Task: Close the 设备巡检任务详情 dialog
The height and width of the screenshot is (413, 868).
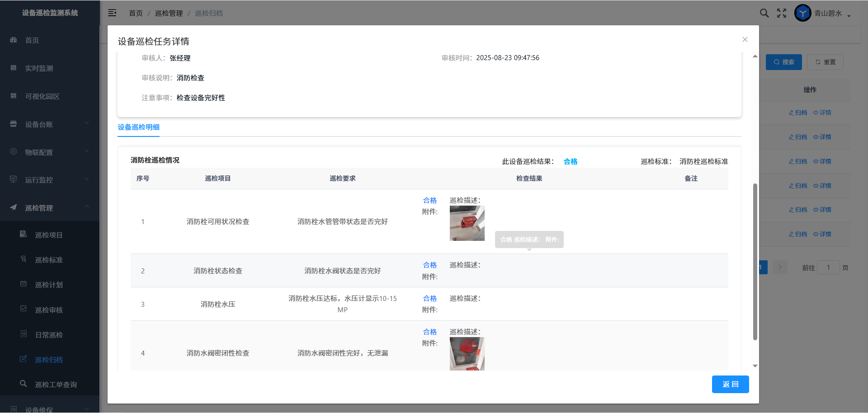Action: point(745,40)
